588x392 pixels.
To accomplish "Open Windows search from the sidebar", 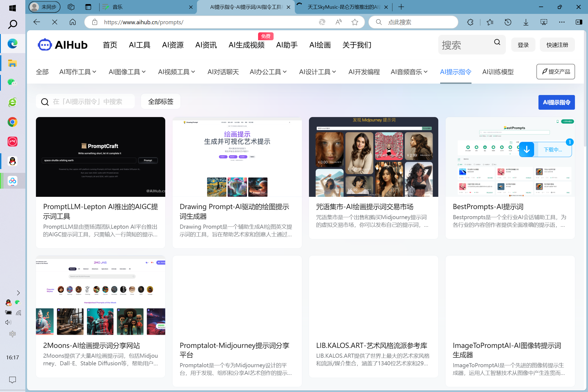I will [13, 24].
